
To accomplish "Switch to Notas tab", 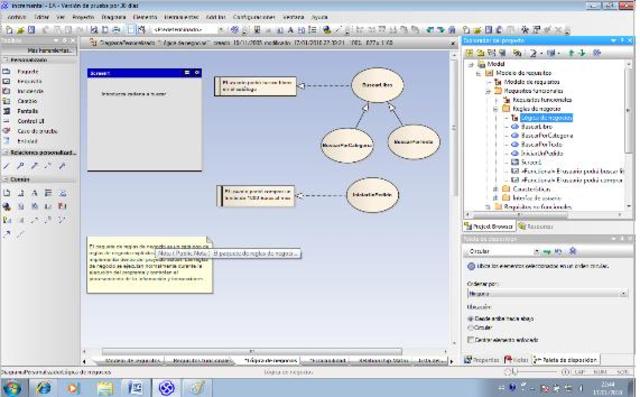I will tap(516, 360).
